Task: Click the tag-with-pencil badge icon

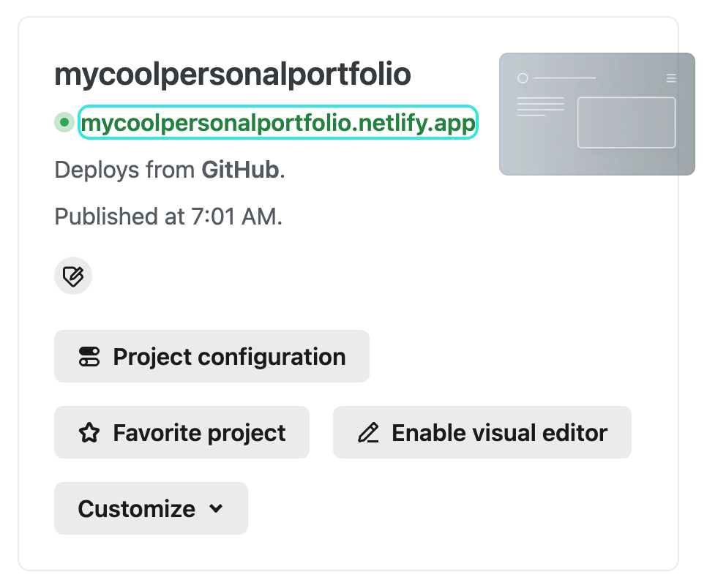Action: click(73, 276)
